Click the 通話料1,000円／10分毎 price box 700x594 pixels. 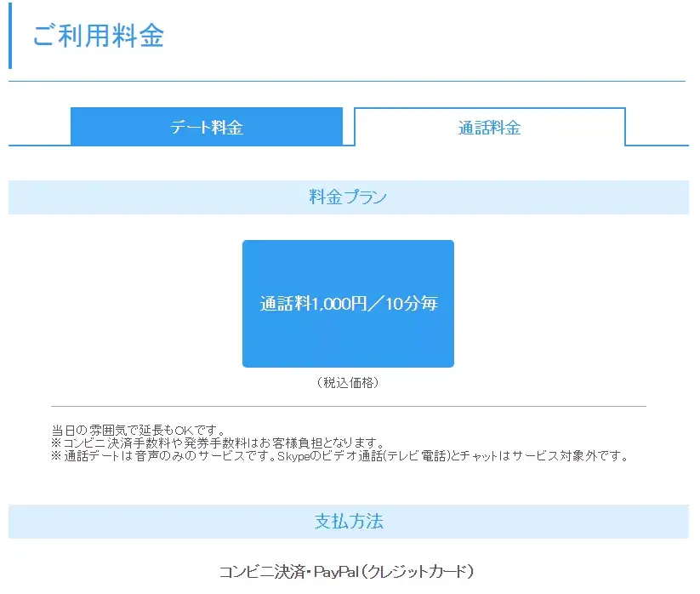[348, 304]
